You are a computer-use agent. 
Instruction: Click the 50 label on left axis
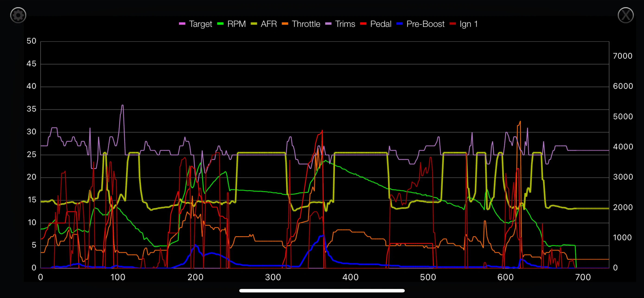pos(32,41)
